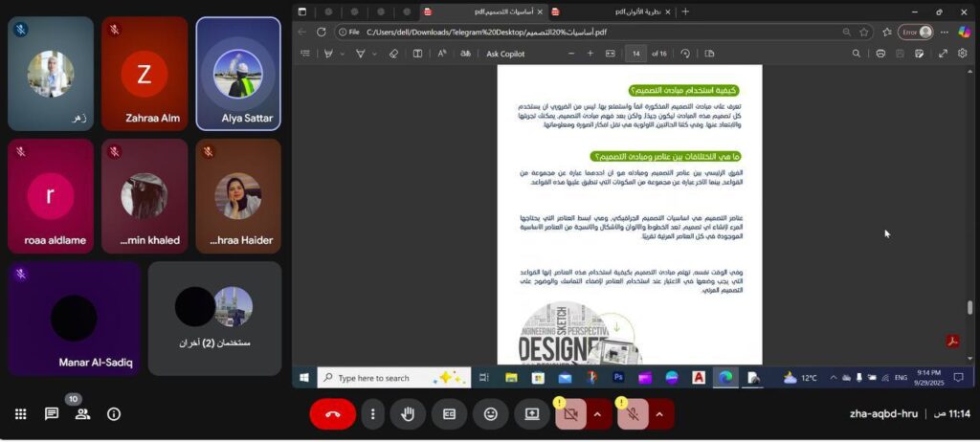The height and width of the screenshot is (442, 980).
Task: Select Zahraa Alm's participant tile
Action: [x=145, y=74]
